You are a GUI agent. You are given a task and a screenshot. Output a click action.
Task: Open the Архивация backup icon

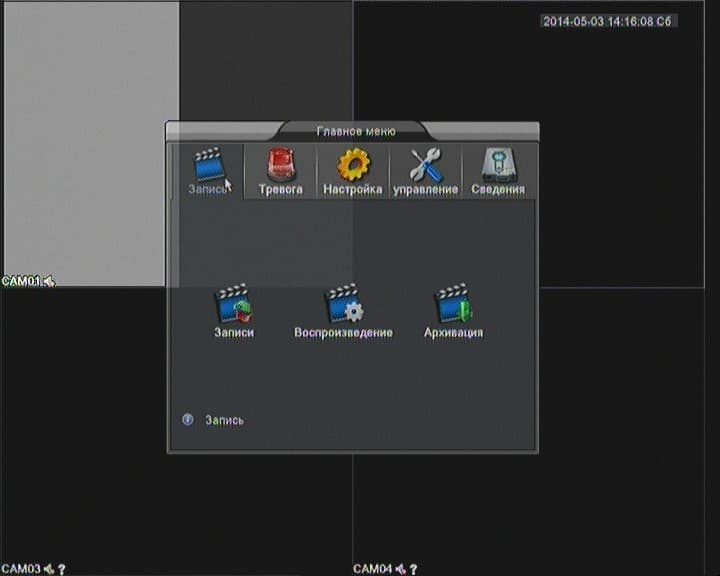click(x=454, y=311)
